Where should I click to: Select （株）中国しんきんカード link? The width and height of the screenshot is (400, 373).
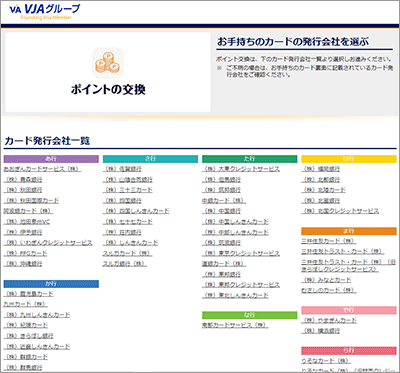pyautogui.click(x=235, y=222)
